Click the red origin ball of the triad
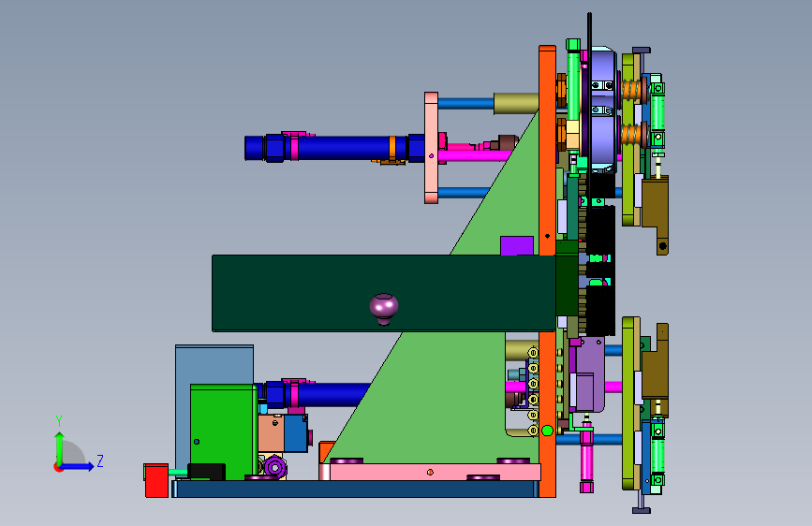 pyautogui.click(x=58, y=467)
